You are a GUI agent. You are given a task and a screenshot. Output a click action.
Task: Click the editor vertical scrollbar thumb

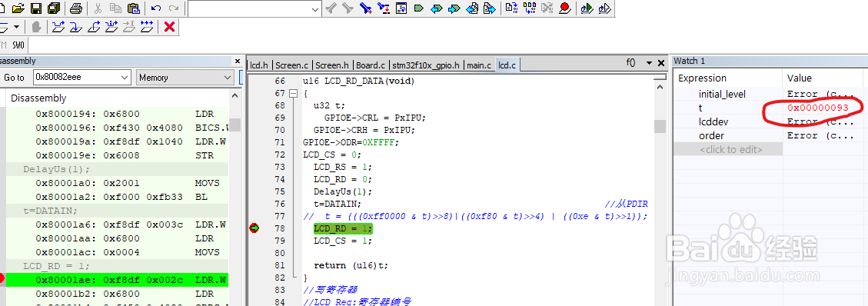(x=660, y=126)
